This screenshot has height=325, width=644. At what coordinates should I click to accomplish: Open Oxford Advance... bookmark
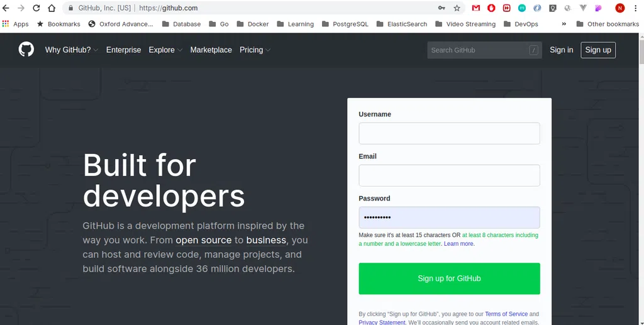121,24
